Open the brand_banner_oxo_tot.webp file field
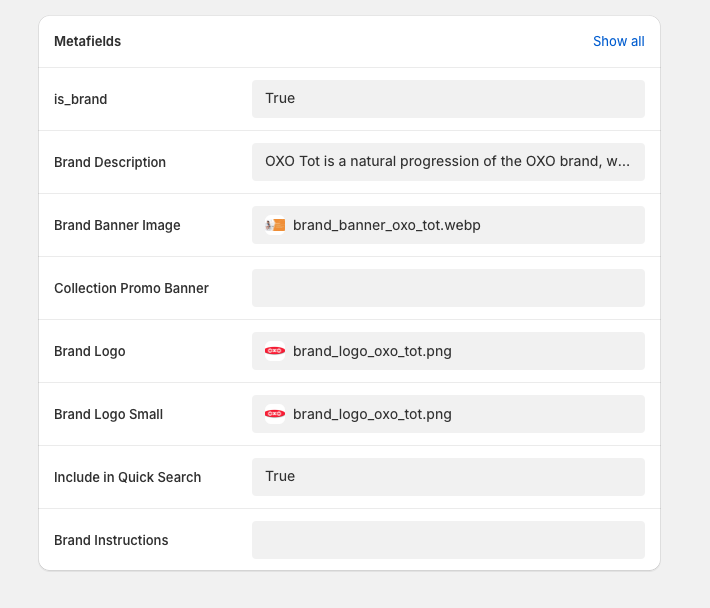 coord(448,225)
